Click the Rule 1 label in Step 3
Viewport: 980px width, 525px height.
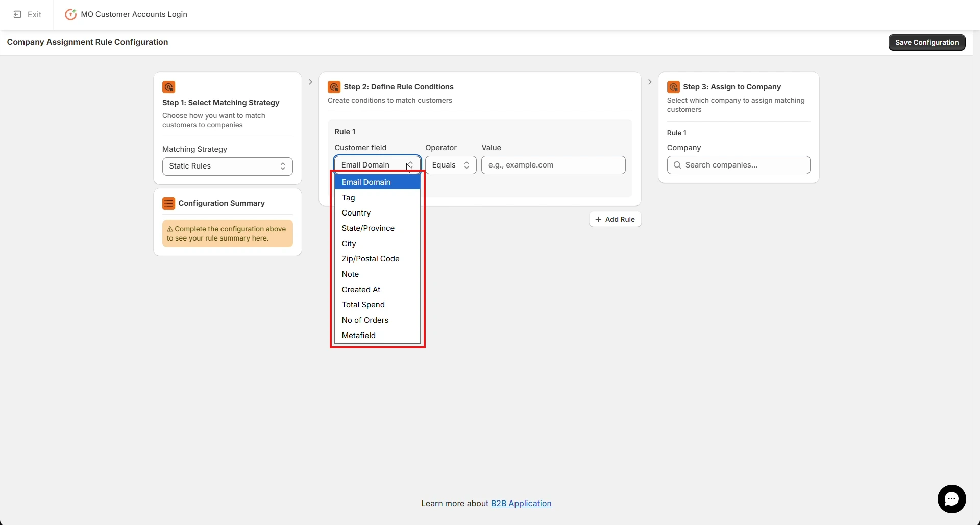(x=677, y=133)
